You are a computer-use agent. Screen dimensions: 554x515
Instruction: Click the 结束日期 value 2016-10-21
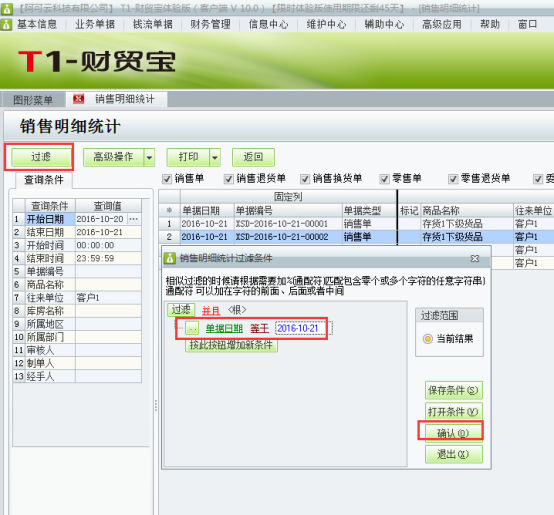pos(108,232)
